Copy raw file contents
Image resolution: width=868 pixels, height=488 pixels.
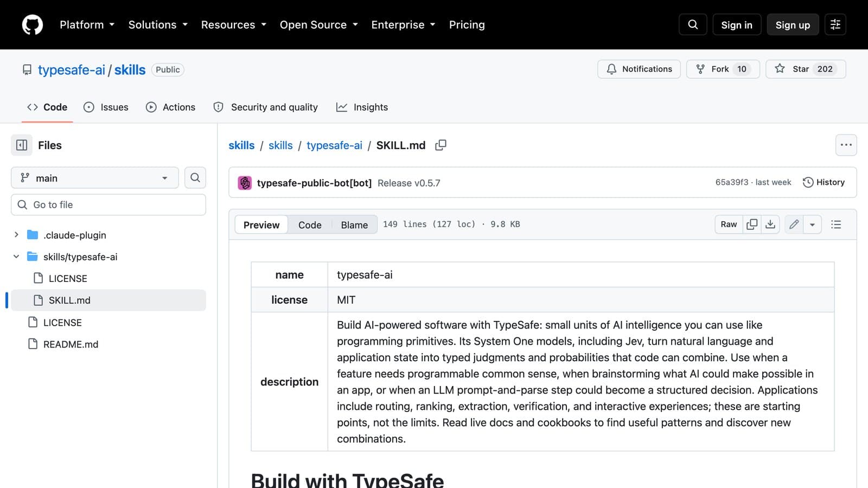[752, 224]
